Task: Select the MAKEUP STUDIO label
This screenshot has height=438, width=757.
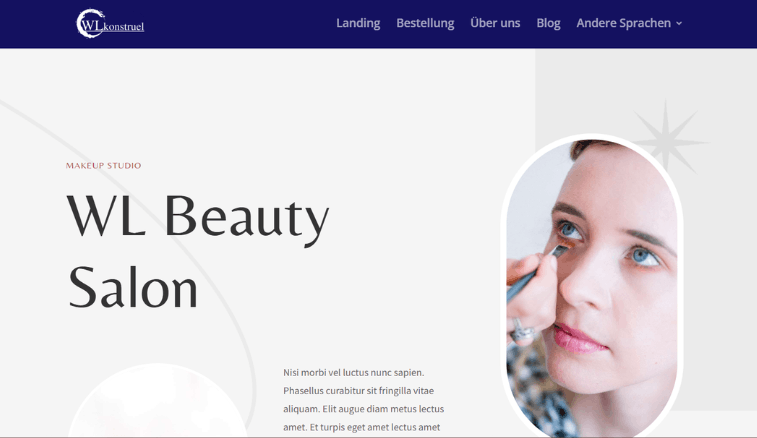Action: coord(103,166)
